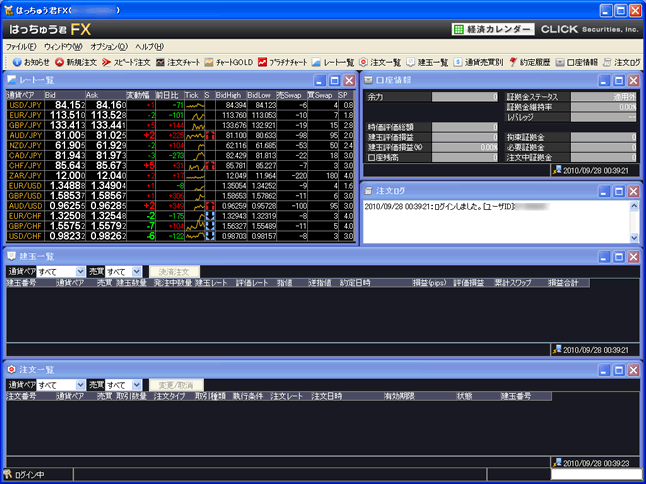This screenshot has height=484, width=646.
Task: Open 通貨売買別 toolbar item
Action: point(478,62)
